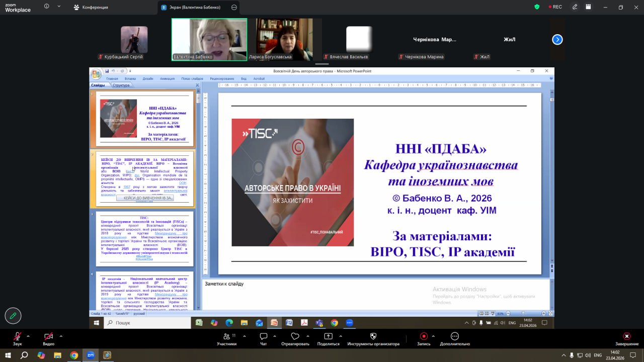
Task: Open the Participants panel icon
Action: pyautogui.click(x=226, y=336)
